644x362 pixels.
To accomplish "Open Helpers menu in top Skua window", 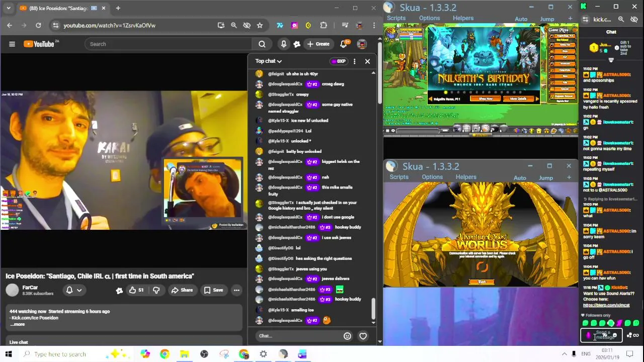I will pos(463,18).
